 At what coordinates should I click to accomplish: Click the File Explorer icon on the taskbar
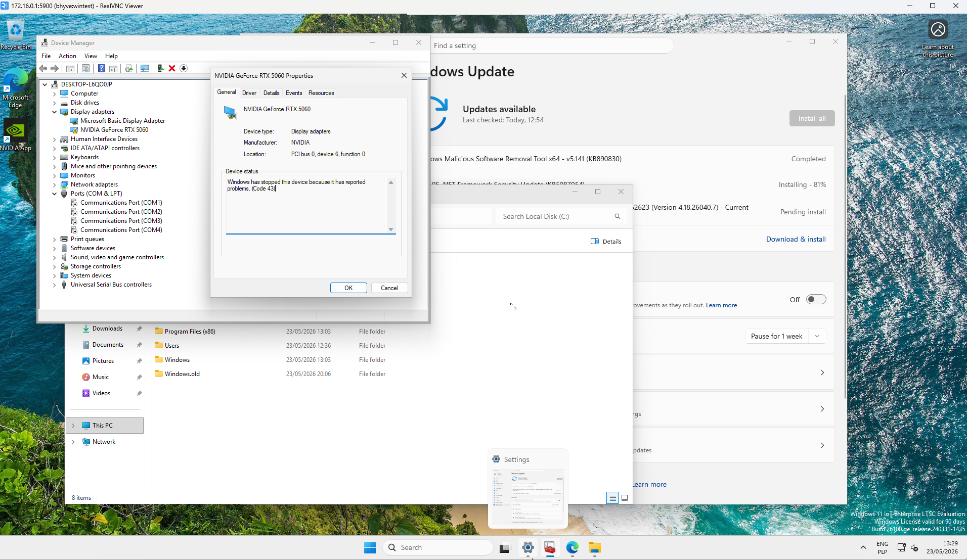pyautogui.click(x=594, y=547)
